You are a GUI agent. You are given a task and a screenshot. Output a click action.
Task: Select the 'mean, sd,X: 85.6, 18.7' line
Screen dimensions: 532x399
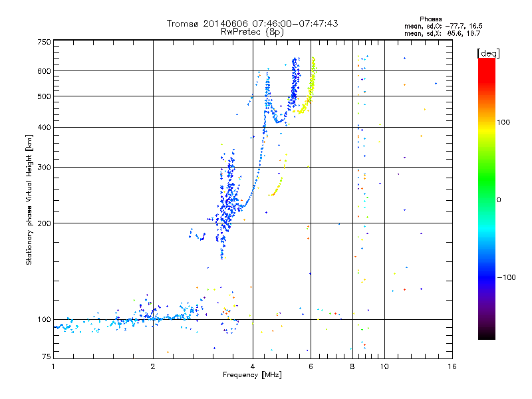442,33
